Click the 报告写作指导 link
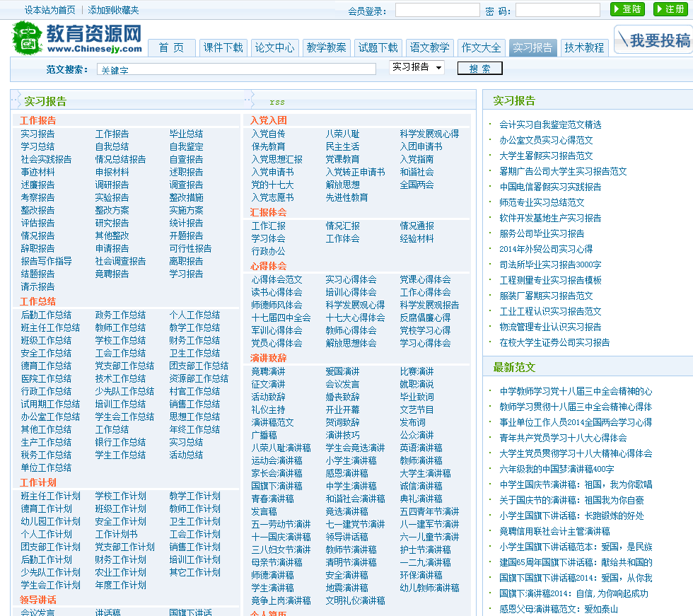 46,262
